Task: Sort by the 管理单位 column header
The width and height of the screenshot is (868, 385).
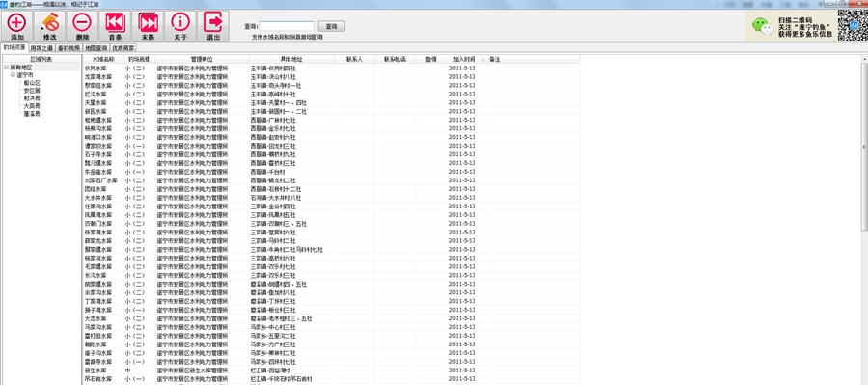Action: pyautogui.click(x=203, y=59)
